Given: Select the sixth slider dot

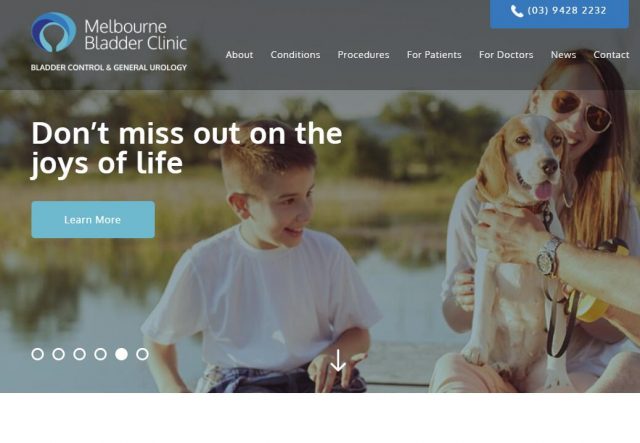Looking at the screenshot, I should [142, 354].
